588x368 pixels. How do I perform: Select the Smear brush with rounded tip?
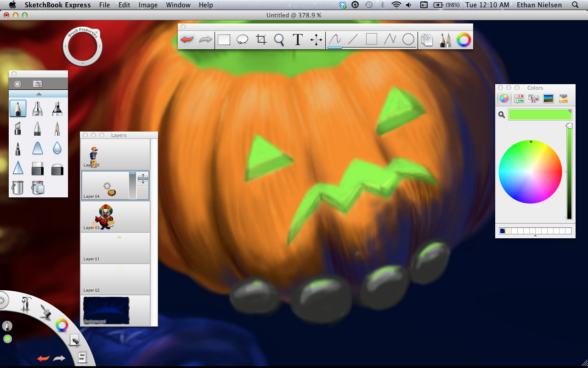click(x=38, y=148)
